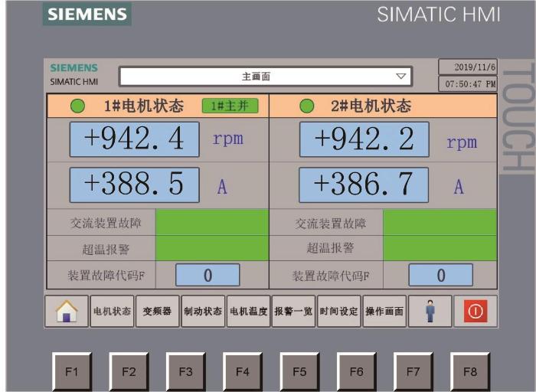The height and width of the screenshot is (392, 536).
Task: Click motor 2 交流装置故障 green status bar
Action: pyautogui.click(x=440, y=222)
